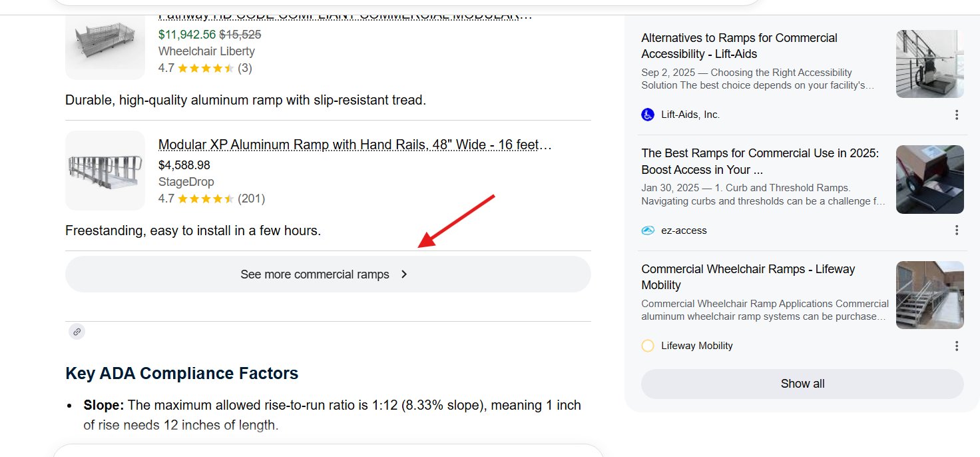
Task: Click Jan 30, 2025 snippet text
Action: click(763, 195)
